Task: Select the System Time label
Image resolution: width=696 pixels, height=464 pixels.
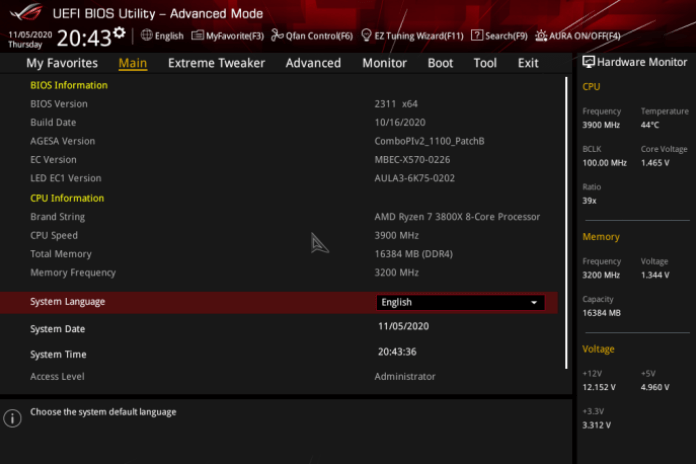Action: point(58,354)
